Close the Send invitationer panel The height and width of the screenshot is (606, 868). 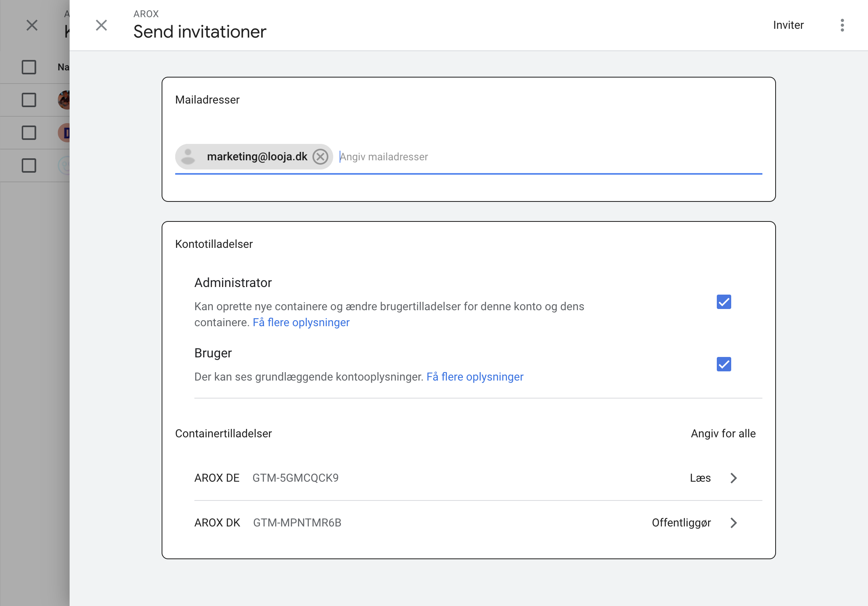point(102,25)
